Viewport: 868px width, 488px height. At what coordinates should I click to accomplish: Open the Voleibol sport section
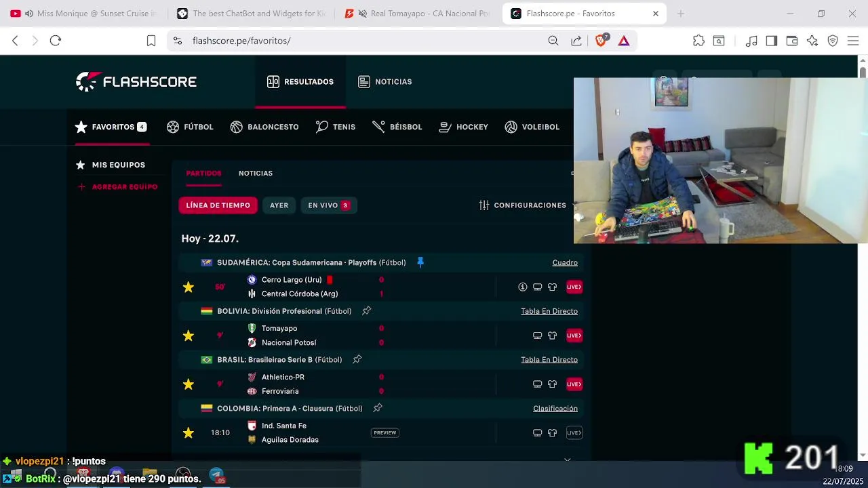tap(532, 127)
